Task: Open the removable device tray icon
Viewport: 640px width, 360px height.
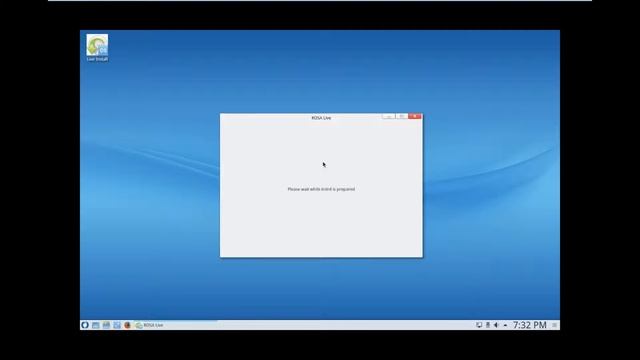Action: 488,325
